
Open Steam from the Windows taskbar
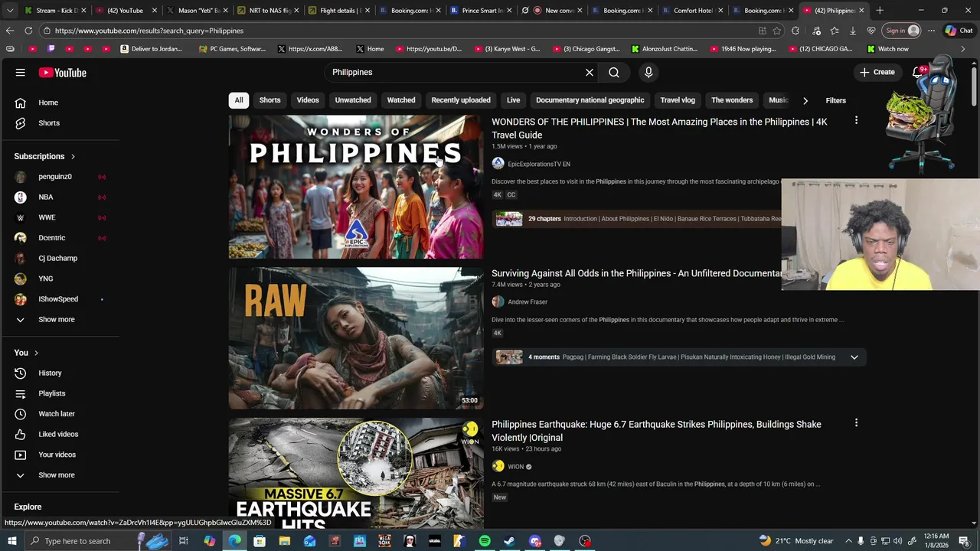[x=509, y=541]
